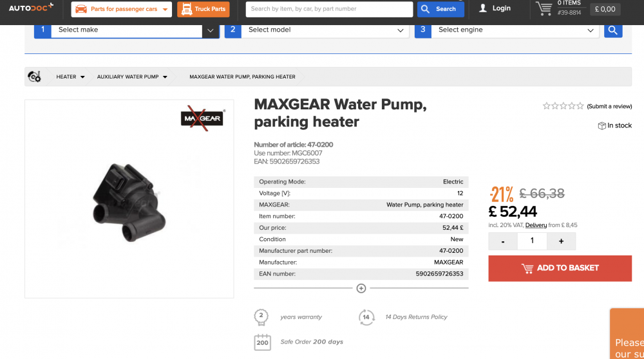Click Use number: MGC6007 text
The image size is (644, 359).
pos(288,153)
